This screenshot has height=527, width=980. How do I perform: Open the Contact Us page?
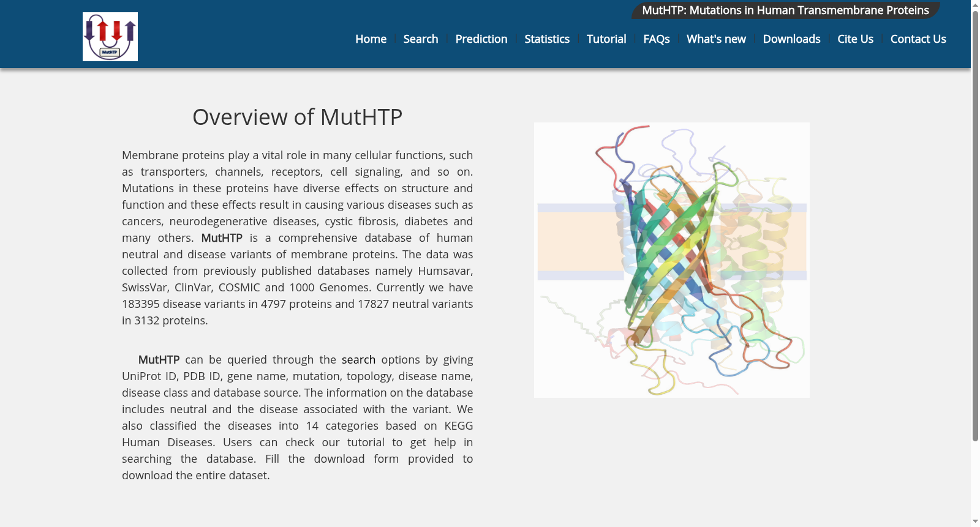[x=918, y=39]
